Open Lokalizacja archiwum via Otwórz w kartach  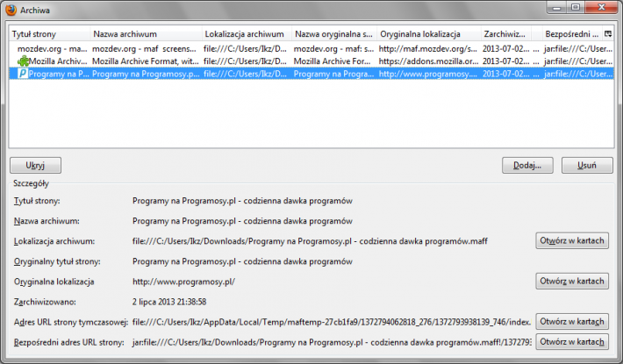[572, 241]
